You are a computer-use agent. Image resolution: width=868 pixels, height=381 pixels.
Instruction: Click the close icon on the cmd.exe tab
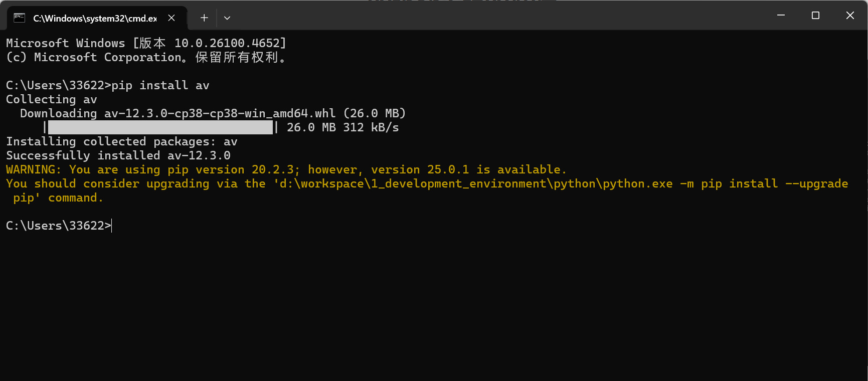tap(171, 17)
